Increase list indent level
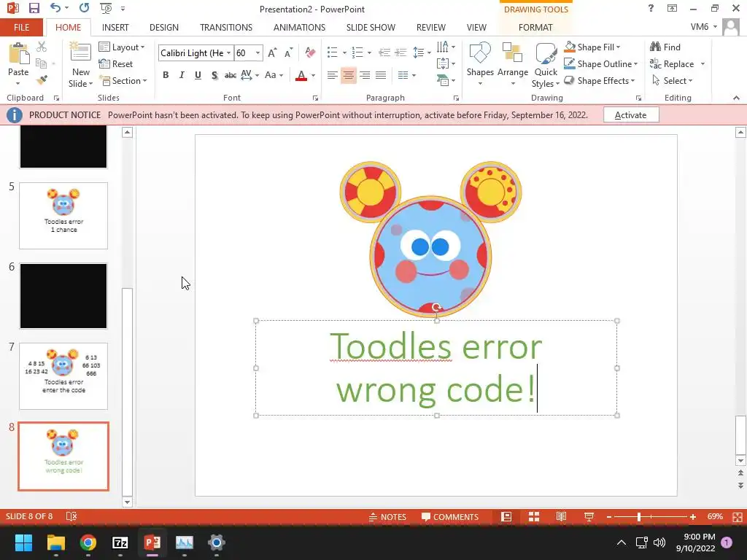The width and height of the screenshot is (747, 560). tap(400, 52)
